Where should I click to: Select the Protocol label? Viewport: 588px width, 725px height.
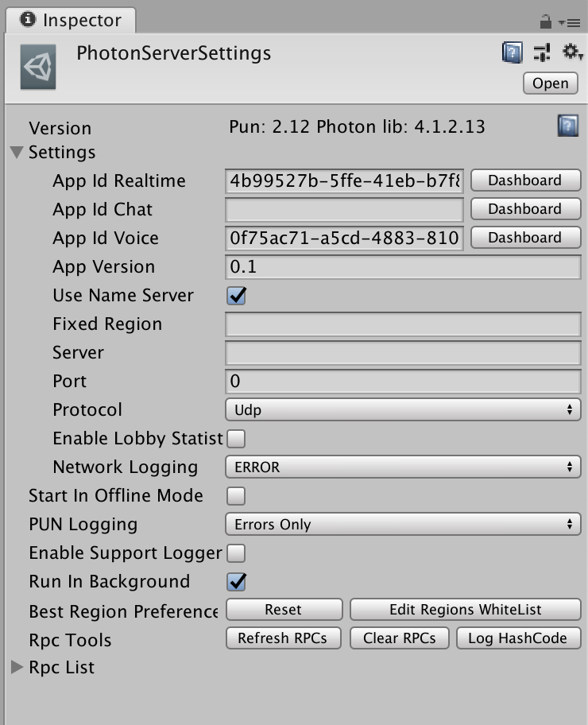coord(87,409)
